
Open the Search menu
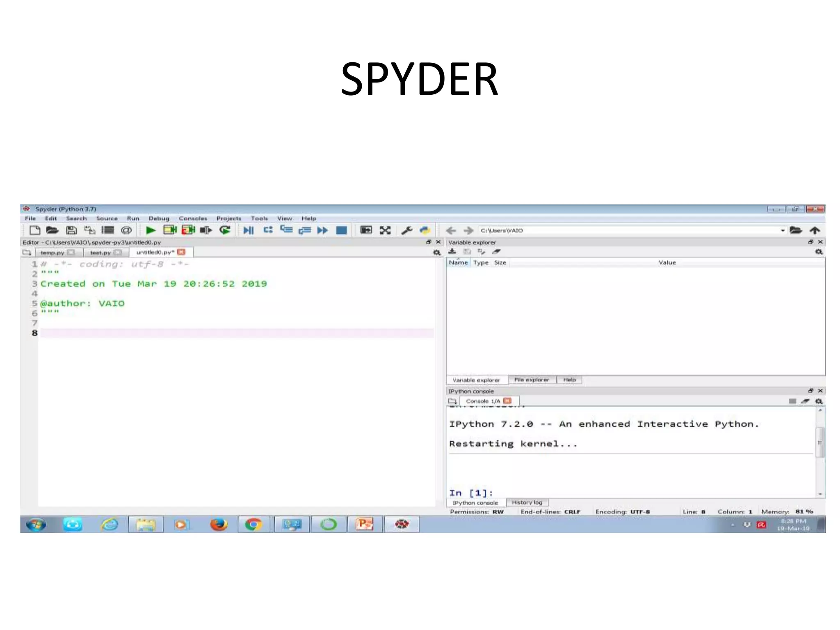(76, 218)
